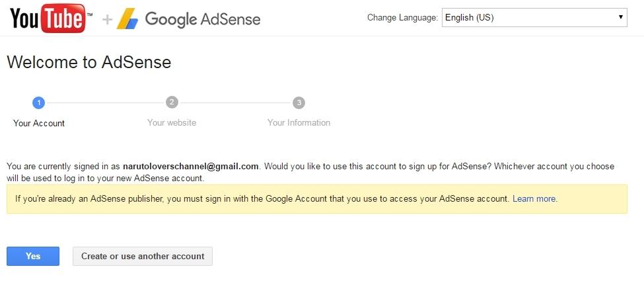Click the Google AdSense logo icon
644x287 pixels.
coord(127,19)
